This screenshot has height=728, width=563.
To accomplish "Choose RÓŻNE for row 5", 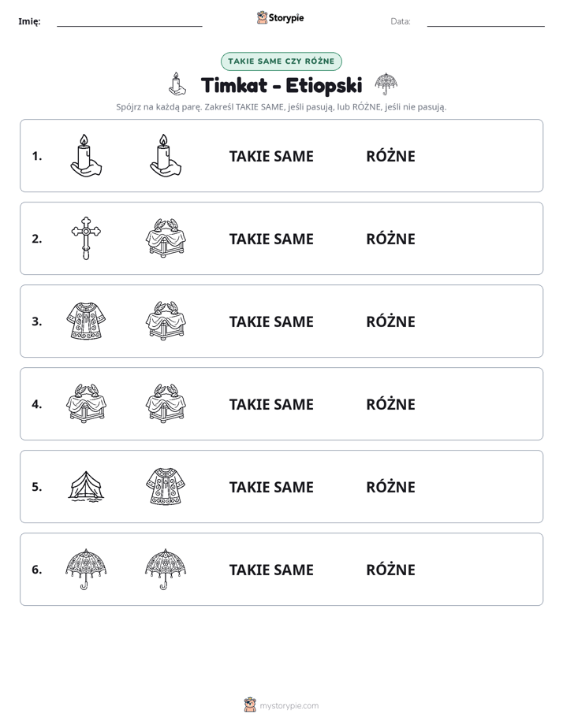I will coord(390,487).
